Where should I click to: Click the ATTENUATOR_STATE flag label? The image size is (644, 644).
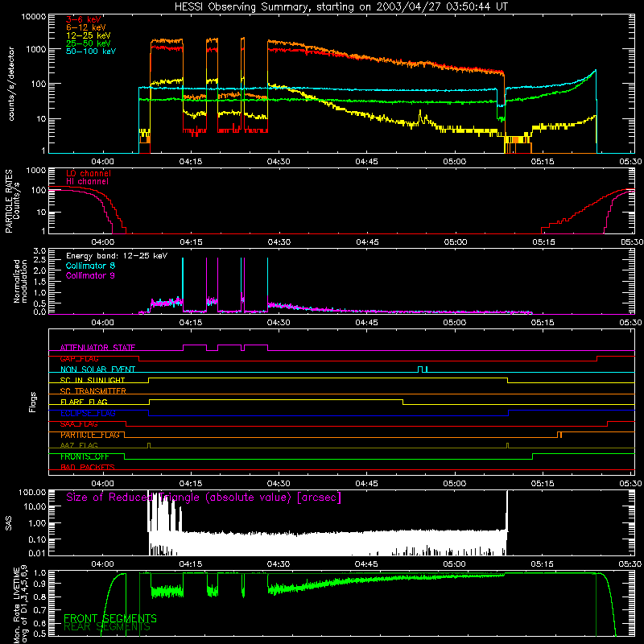coord(97,348)
